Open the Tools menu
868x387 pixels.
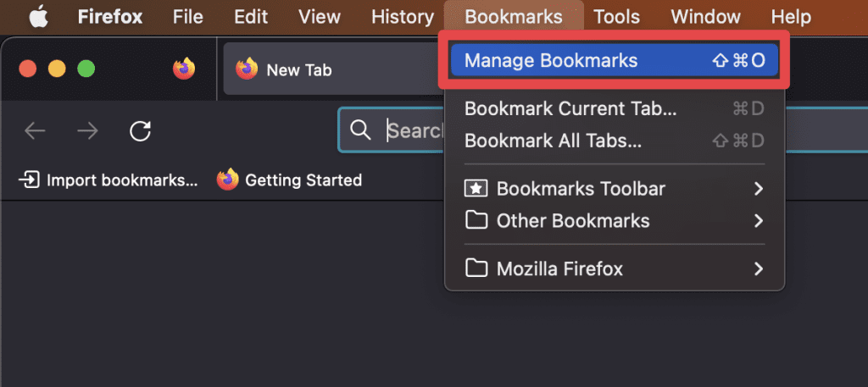pyautogui.click(x=616, y=16)
